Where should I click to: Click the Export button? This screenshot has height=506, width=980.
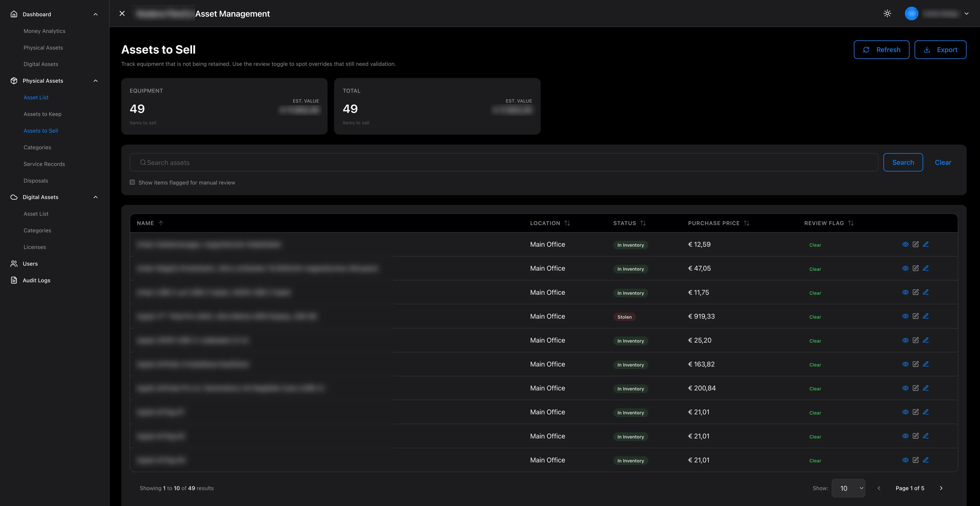[x=940, y=50]
